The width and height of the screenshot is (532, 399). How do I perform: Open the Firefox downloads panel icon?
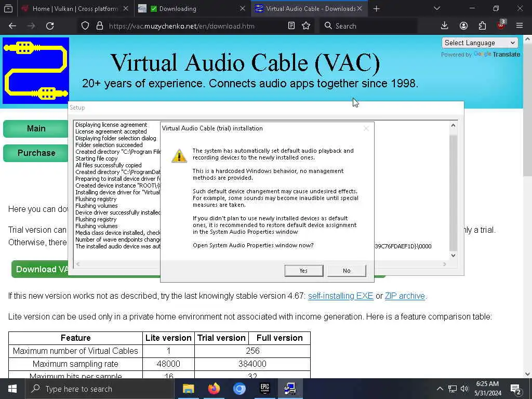(x=445, y=26)
